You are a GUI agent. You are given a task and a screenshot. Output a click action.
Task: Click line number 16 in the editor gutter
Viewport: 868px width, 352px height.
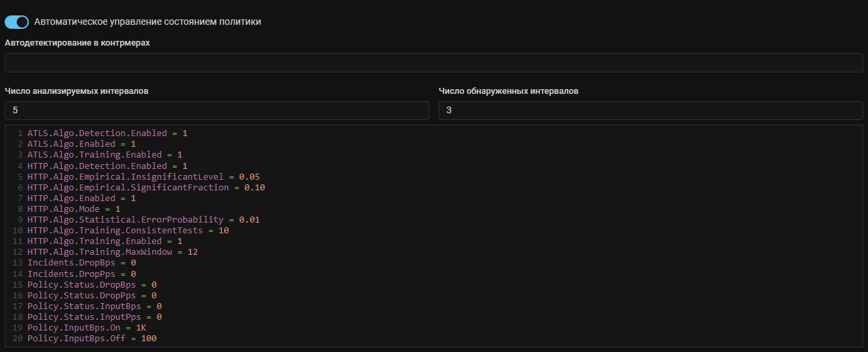pyautogui.click(x=17, y=295)
